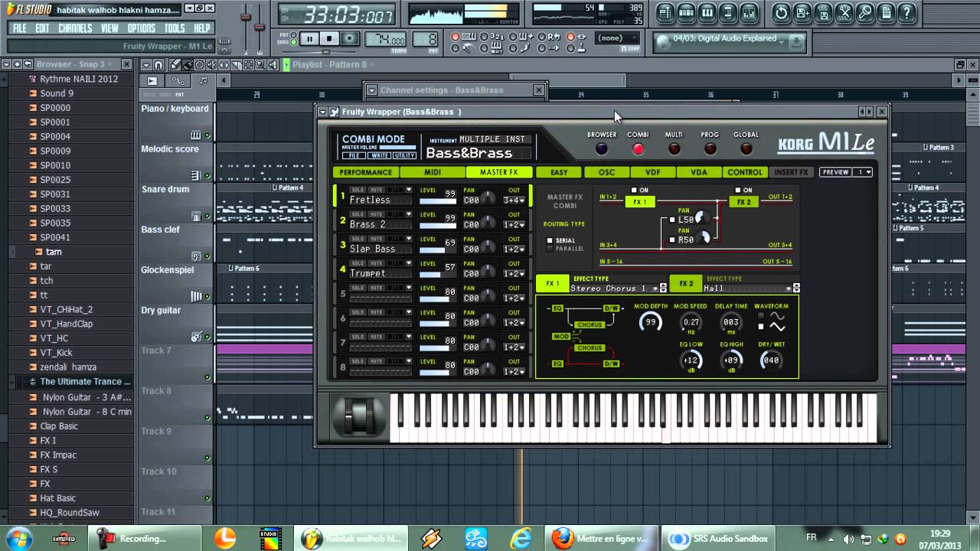Toggle MUTE on the Brass 2 timbre
This screenshot has height=551, width=980.
377,214
